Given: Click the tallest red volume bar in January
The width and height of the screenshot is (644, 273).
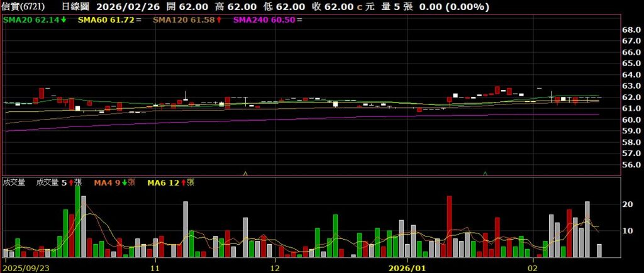Looking at the screenshot, I should [449, 226].
